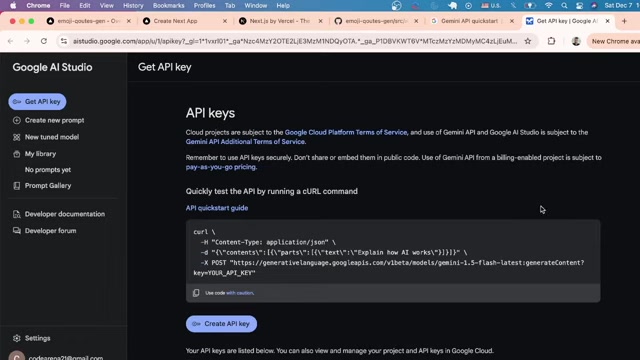Click the key=YOUR_API_KEY code line

pyautogui.click(x=224, y=273)
